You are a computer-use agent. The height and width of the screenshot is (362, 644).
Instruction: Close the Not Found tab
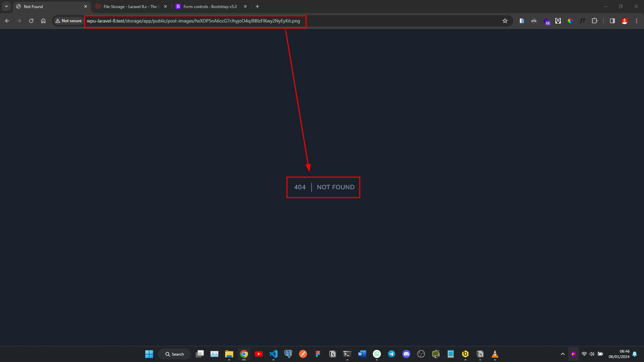[86, 6]
